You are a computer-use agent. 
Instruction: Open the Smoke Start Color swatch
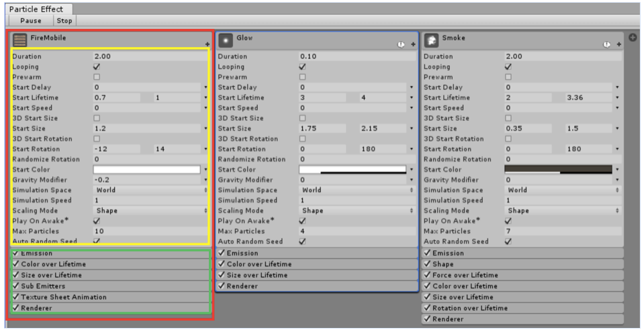(x=557, y=170)
